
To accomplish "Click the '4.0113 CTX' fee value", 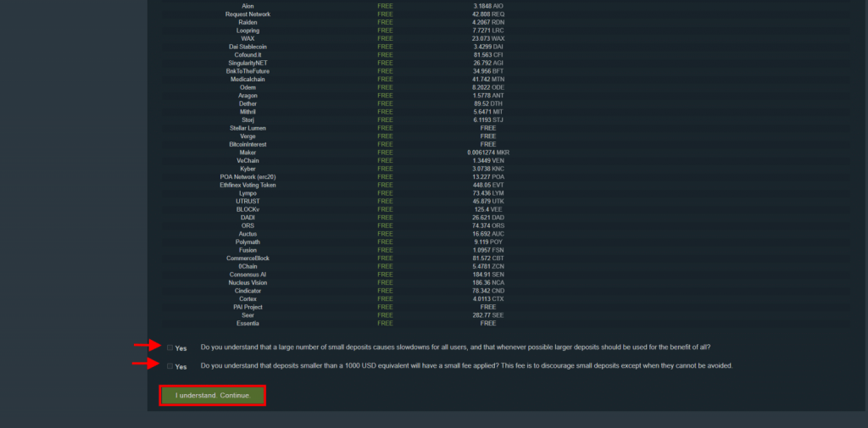I will click(x=487, y=299).
